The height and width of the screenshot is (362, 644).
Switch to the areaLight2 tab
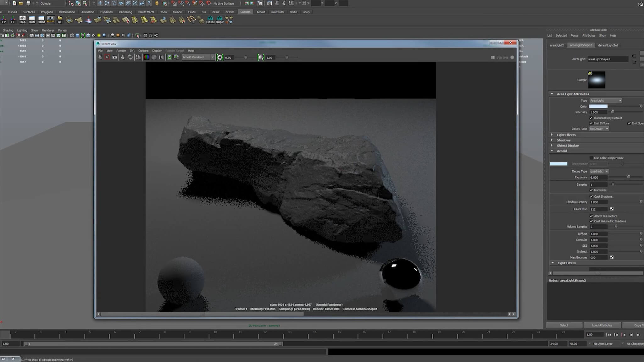point(557,45)
